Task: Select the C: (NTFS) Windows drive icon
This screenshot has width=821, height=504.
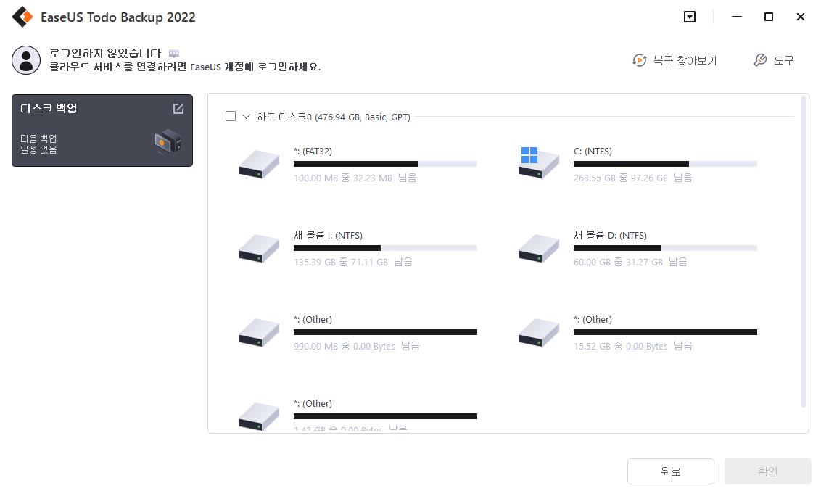Action: tap(539, 163)
